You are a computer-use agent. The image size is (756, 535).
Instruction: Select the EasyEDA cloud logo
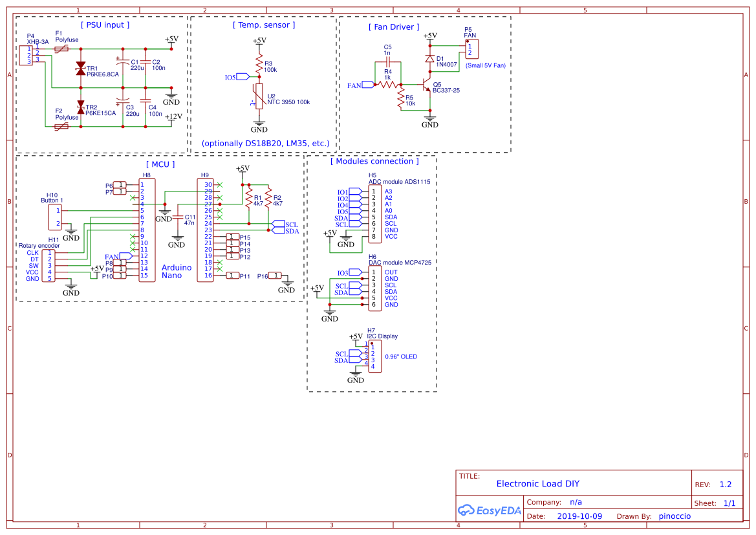tap(468, 510)
